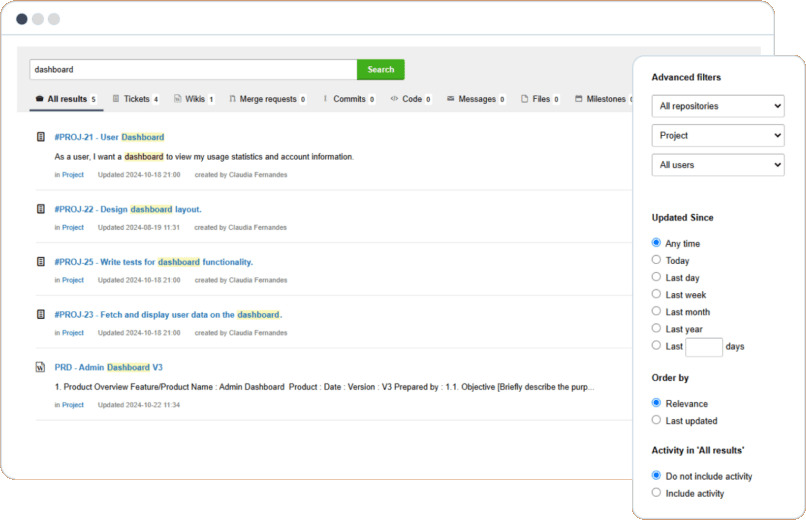Click the ticket icon beside #PROJ-22

[41, 209]
